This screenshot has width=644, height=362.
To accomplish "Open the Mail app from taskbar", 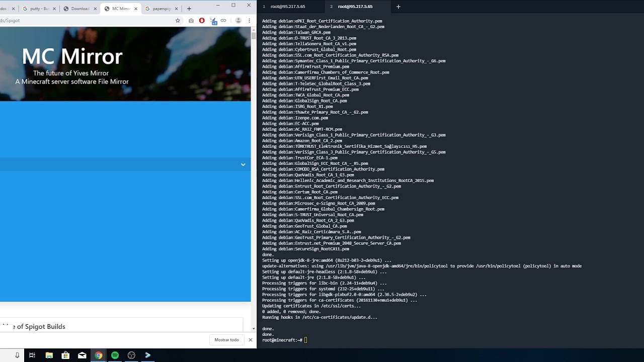I will point(82,355).
